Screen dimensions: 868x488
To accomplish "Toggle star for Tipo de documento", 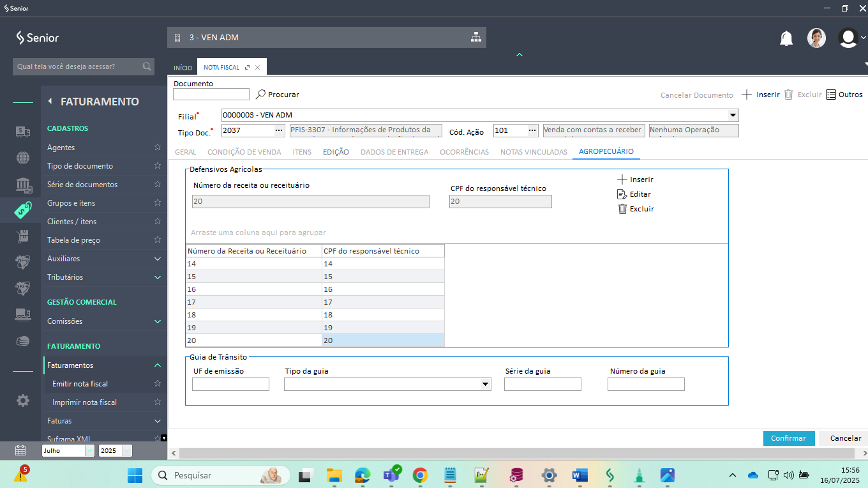I will pyautogui.click(x=158, y=166).
